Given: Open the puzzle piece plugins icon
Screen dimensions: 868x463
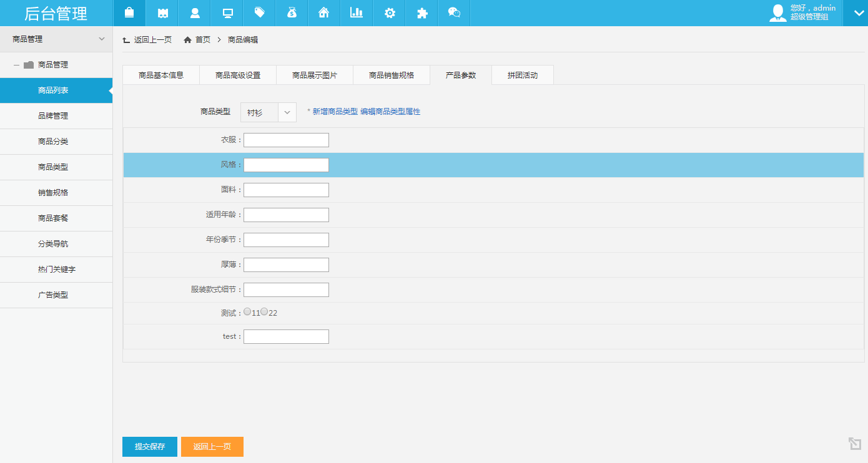Looking at the screenshot, I should click(422, 13).
